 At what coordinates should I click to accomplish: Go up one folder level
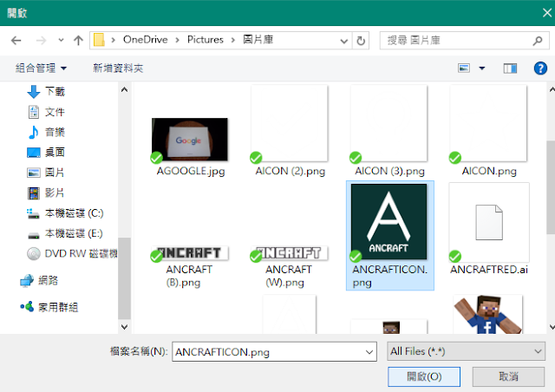click(x=78, y=41)
